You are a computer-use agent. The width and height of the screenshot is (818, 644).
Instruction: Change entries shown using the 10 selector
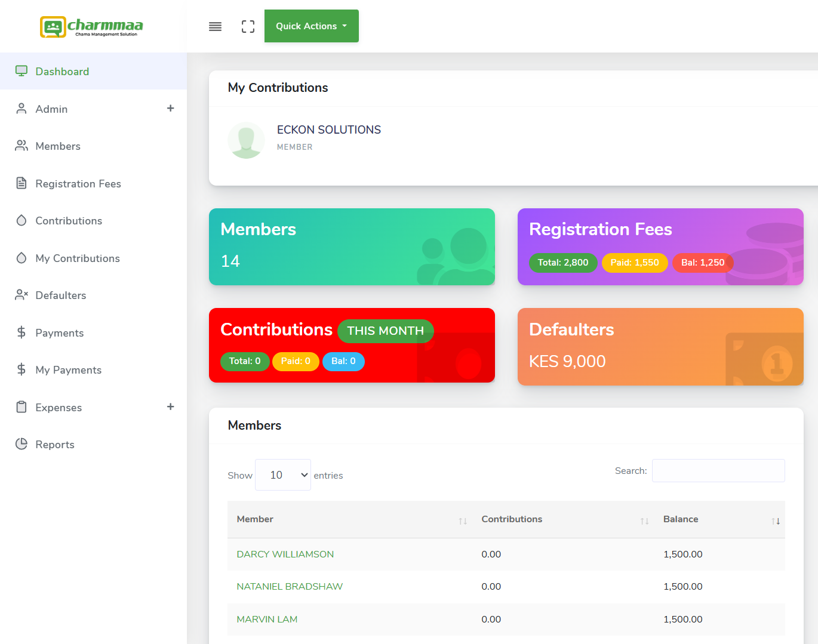point(282,474)
